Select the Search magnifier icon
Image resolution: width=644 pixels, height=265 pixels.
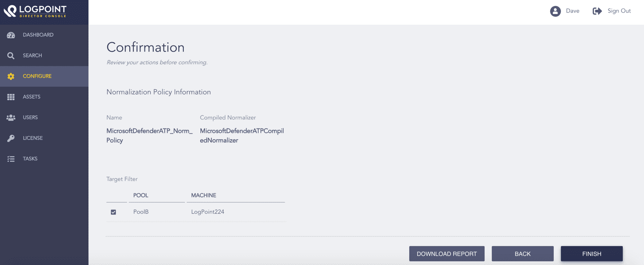(11, 55)
